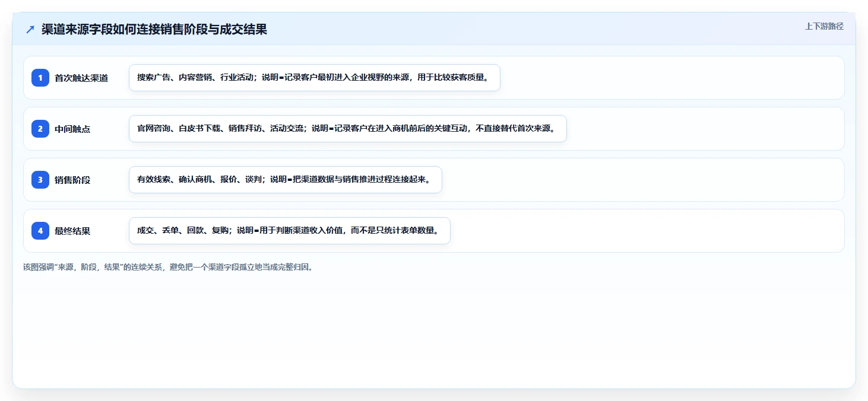The height and width of the screenshot is (401, 868).
Task: Select the step 2 number badge
Action: coord(40,129)
